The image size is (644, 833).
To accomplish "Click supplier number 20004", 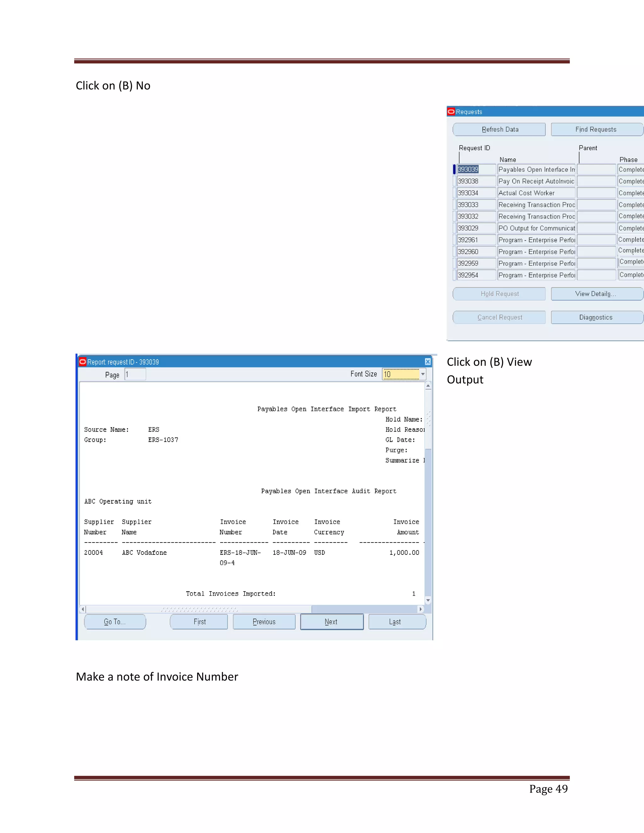I will click(x=93, y=553).
